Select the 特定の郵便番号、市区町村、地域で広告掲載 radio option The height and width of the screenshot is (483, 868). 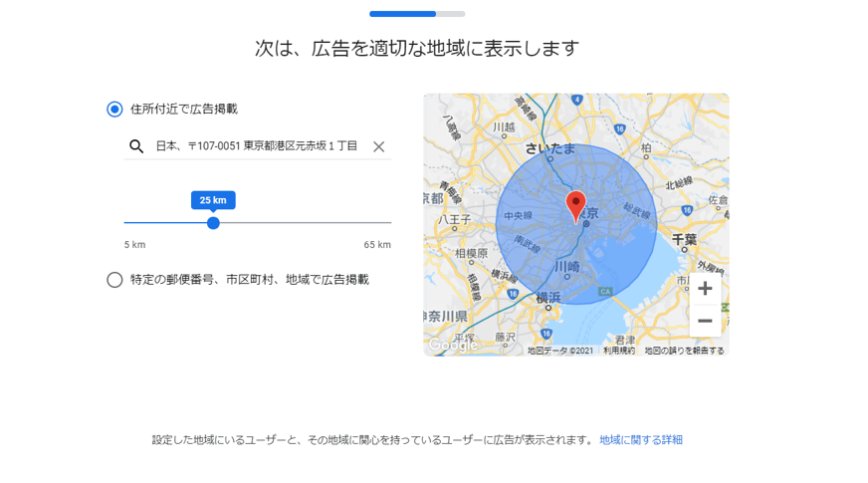tap(114, 280)
